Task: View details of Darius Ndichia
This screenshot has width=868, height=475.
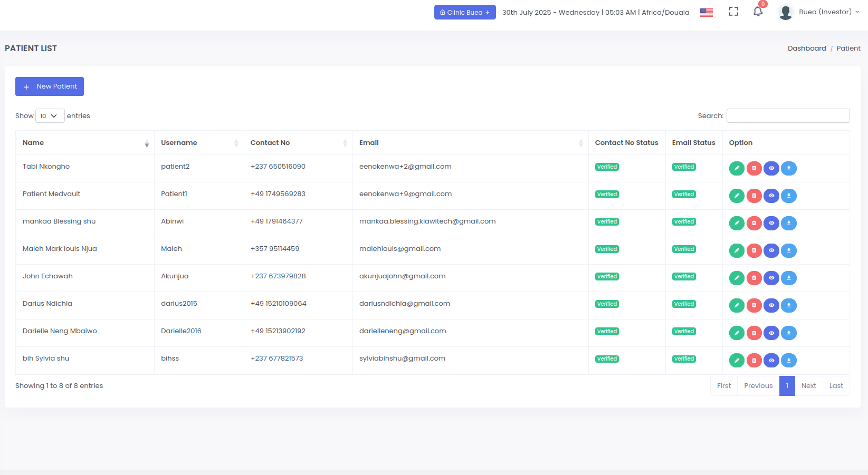Action: point(771,305)
